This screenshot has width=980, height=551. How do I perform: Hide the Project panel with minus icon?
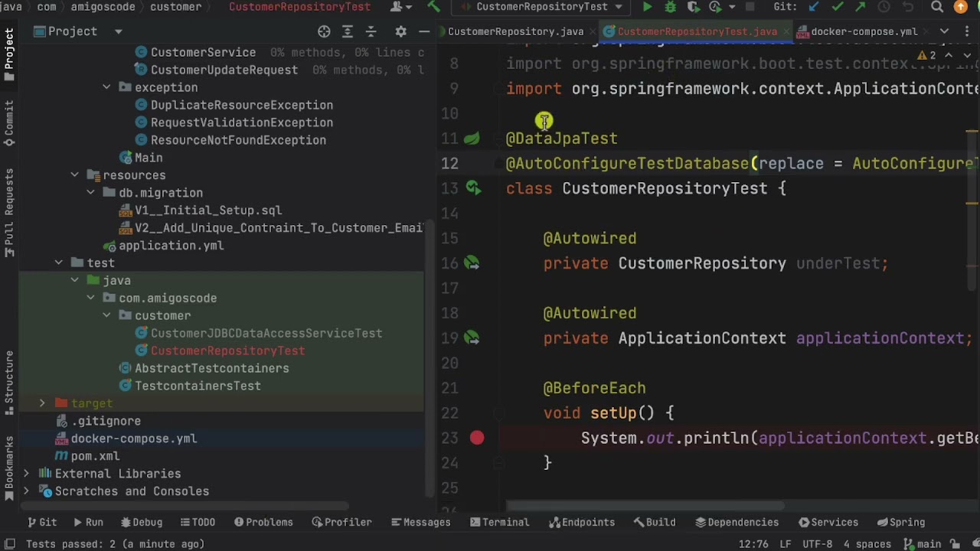(x=424, y=31)
